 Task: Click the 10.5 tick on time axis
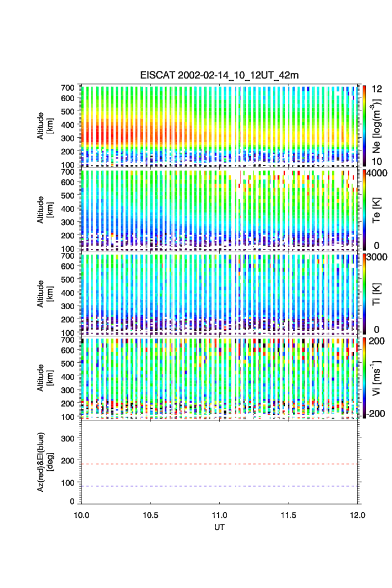151,515
